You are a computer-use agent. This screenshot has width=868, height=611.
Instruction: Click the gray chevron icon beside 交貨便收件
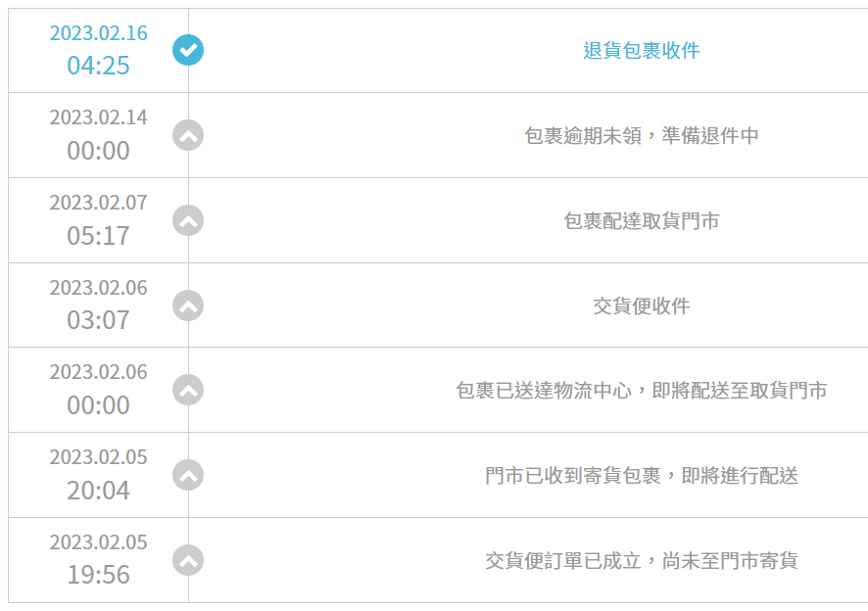188,305
